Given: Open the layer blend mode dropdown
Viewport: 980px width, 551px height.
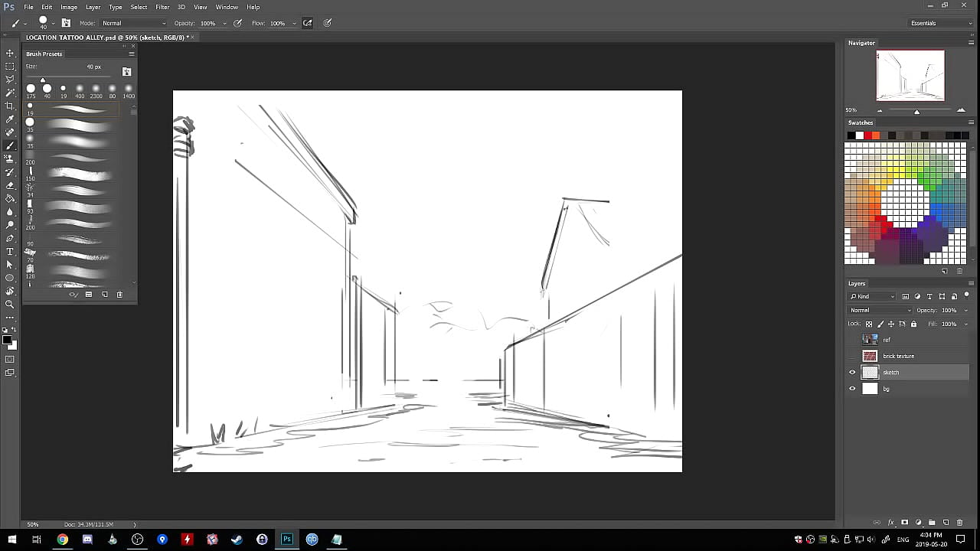Looking at the screenshot, I should point(880,310).
